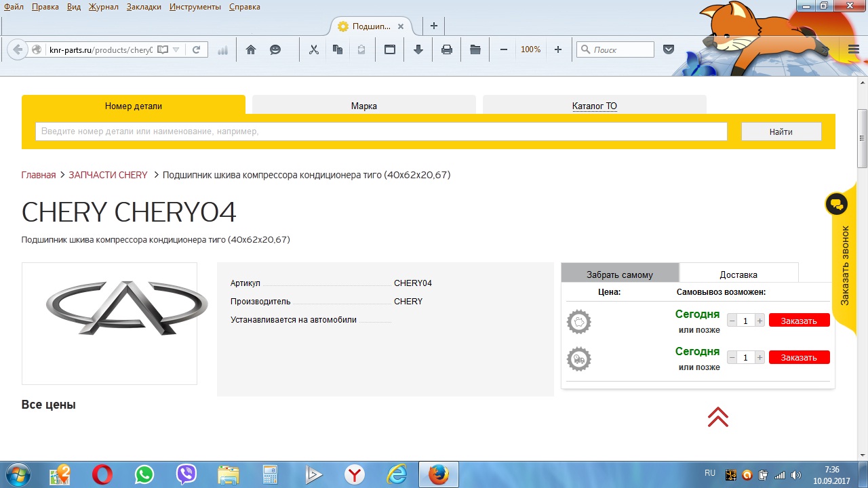Image resolution: width=868 pixels, height=488 pixels.
Task: Click the Copy icon in toolbar
Action: pos(338,49)
